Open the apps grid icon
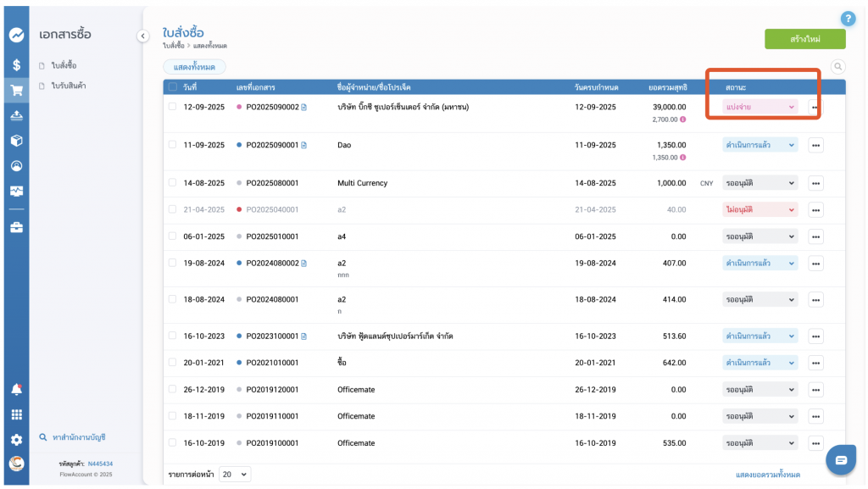The height and width of the screenshot is (489, 868). pos(16,415)
